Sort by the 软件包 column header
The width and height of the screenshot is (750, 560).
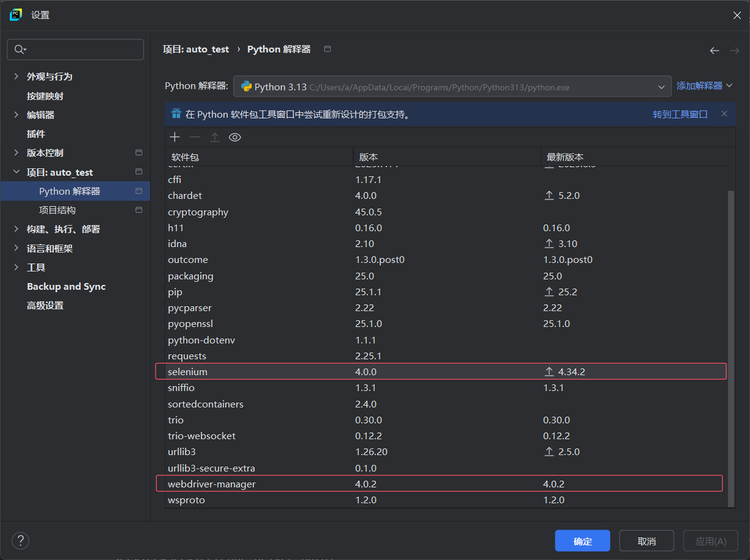pyautogui.click(x=259, y=157)
